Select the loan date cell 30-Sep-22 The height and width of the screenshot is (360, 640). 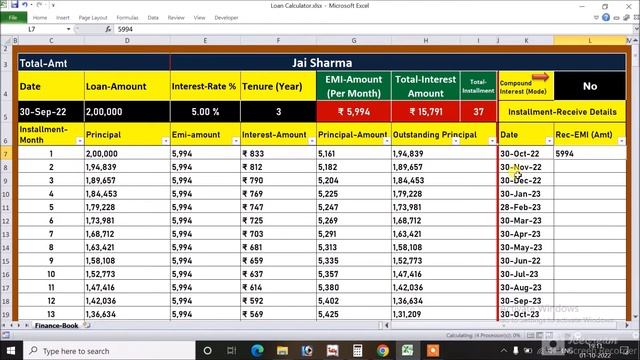[51, 112]
